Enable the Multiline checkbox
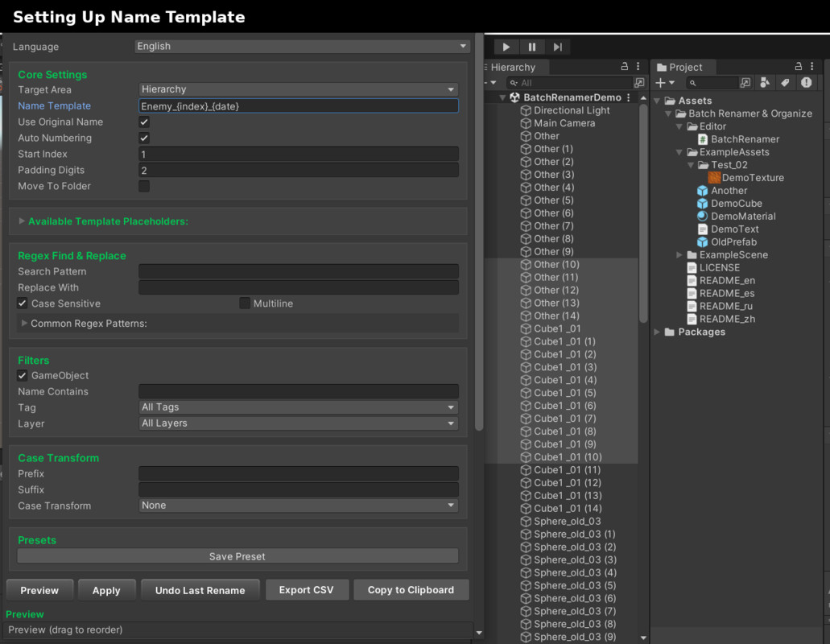 tap(245, 303)
